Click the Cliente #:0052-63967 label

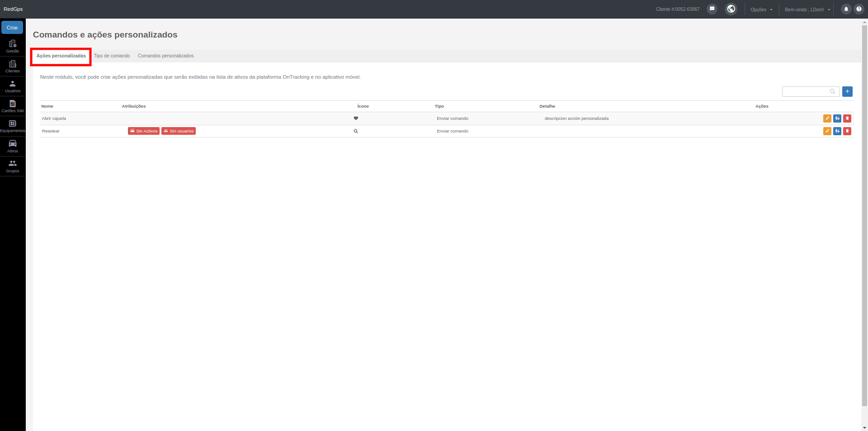click(x=678, y=9)
